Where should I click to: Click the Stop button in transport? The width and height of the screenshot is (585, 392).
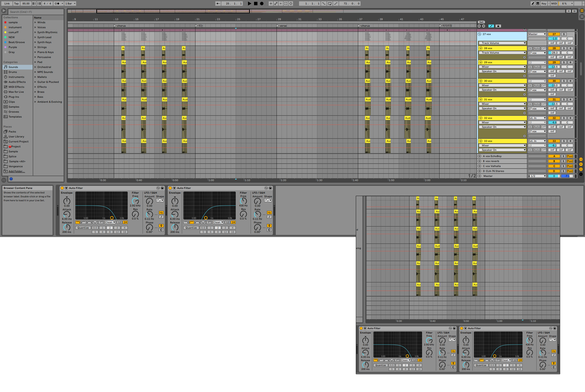pos(256,3)
